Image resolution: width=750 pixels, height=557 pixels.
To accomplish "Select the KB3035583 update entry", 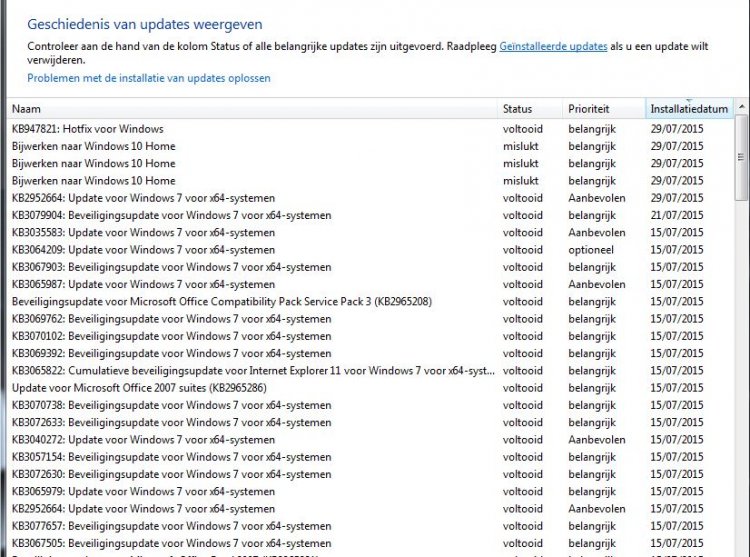I will coord(143,232).
